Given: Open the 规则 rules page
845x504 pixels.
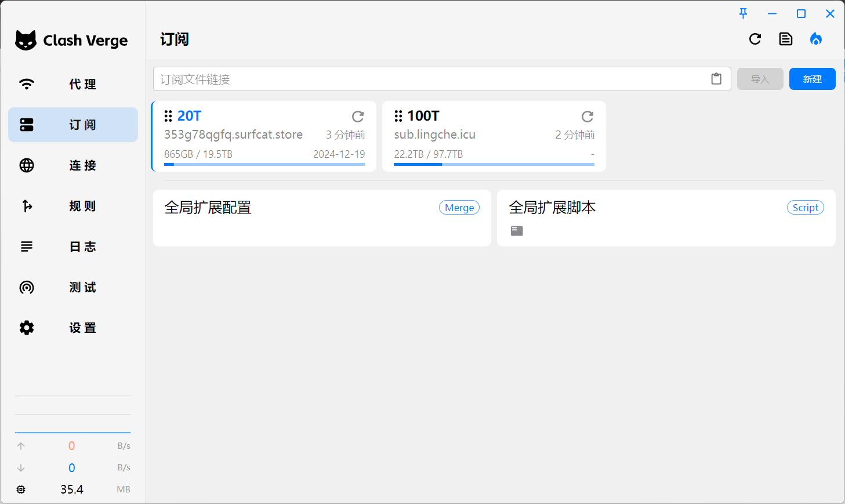Looking at the screenshot, I should [73, 206].
